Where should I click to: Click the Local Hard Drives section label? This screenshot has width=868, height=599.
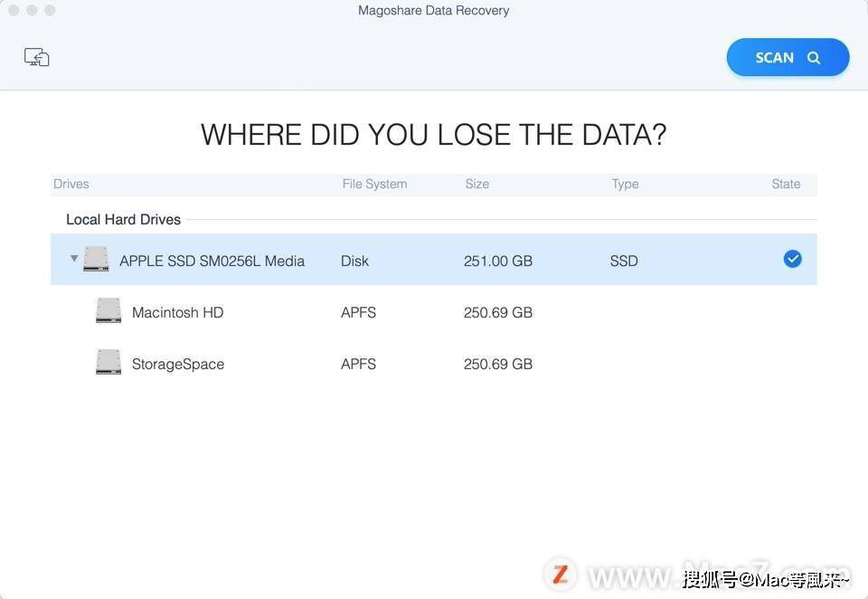pyautogui.click(x=124, y=220)
